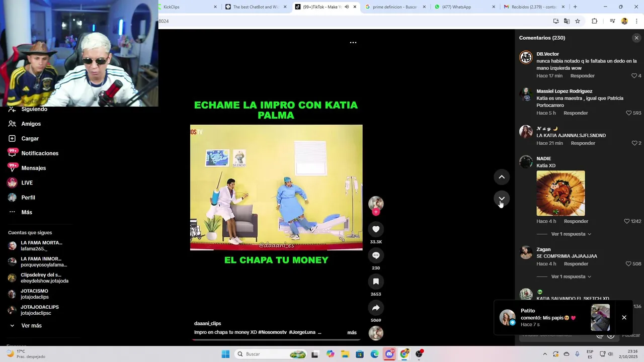Screen dimensions: 644x362
Task: Expand replies under NADIE's comment
Action: pyautogui.click(x=571, y=234)
